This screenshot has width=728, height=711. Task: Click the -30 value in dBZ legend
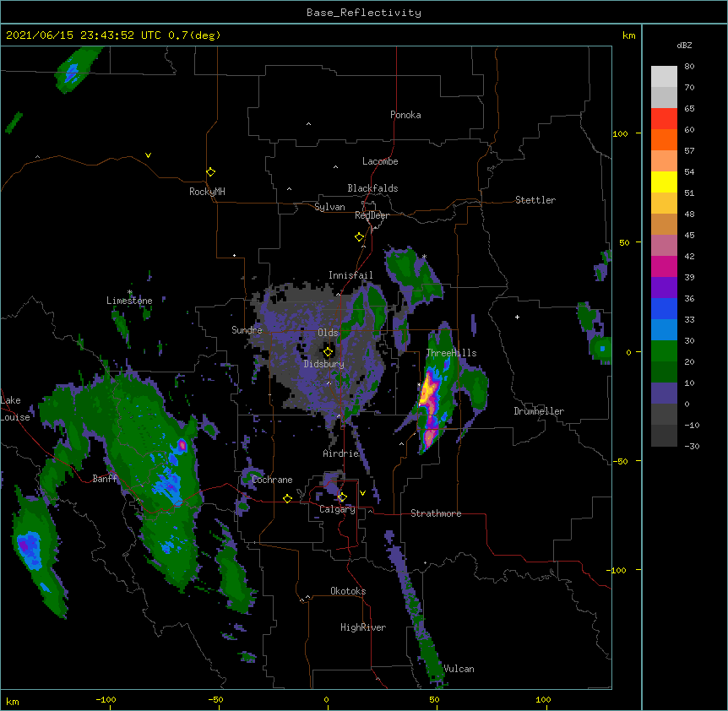click(x=692, y=447)
